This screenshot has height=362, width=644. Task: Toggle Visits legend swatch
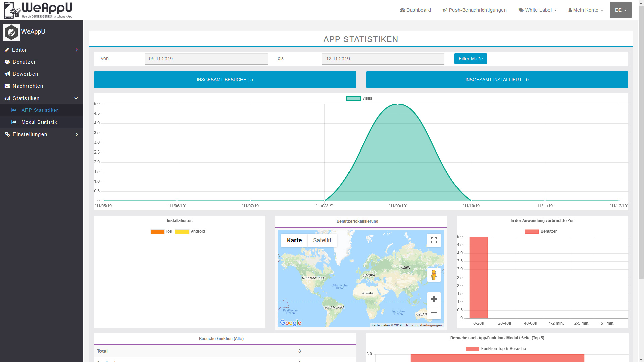(353, 99)
